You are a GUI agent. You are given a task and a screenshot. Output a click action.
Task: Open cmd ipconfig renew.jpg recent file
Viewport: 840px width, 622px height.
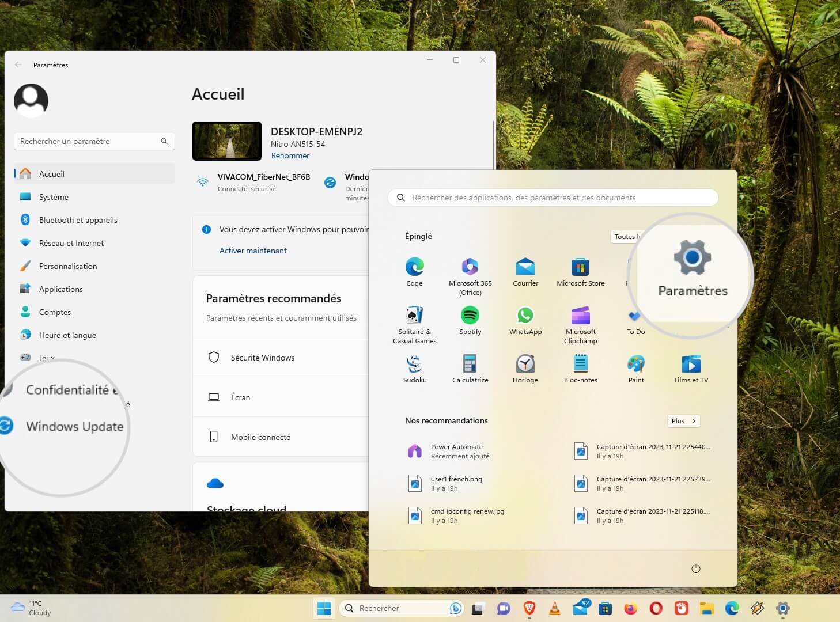pyautogui.click(x=456, y=515)
